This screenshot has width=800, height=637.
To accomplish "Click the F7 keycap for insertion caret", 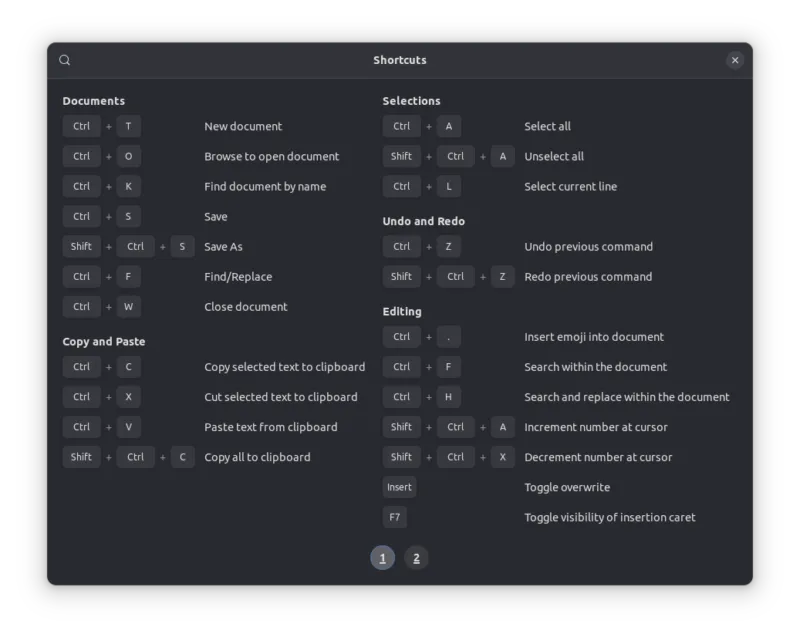I will pos(397,517).
